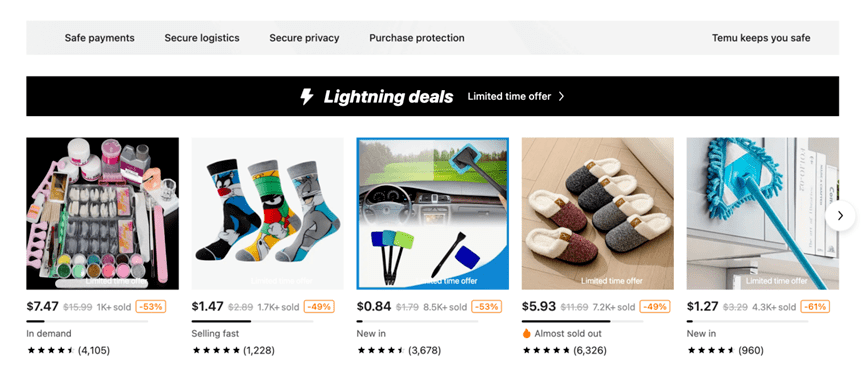Image resolution: width=864 pixels, height=372 pixels.
Task: Select the Safe payments item
Action: [x=100, y=38]
